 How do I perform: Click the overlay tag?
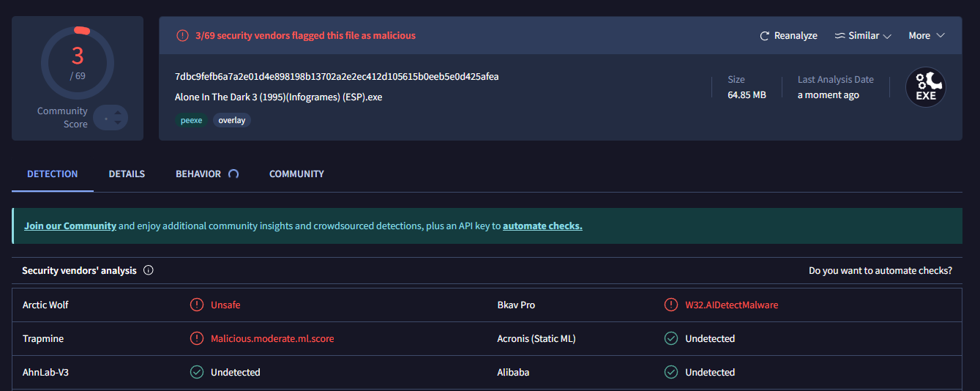pos(232,120)
